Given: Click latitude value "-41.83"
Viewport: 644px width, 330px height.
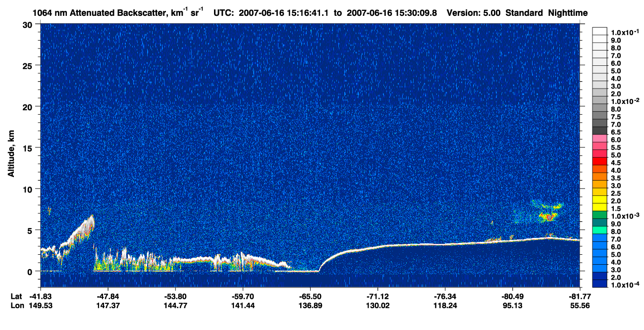Looking at the screenshot, I should [40, 296].
